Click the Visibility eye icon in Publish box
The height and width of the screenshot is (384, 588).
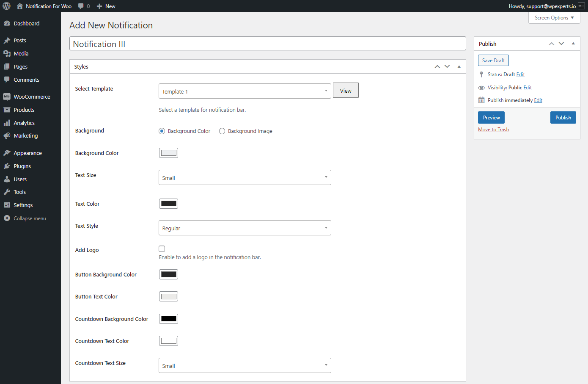481,88
